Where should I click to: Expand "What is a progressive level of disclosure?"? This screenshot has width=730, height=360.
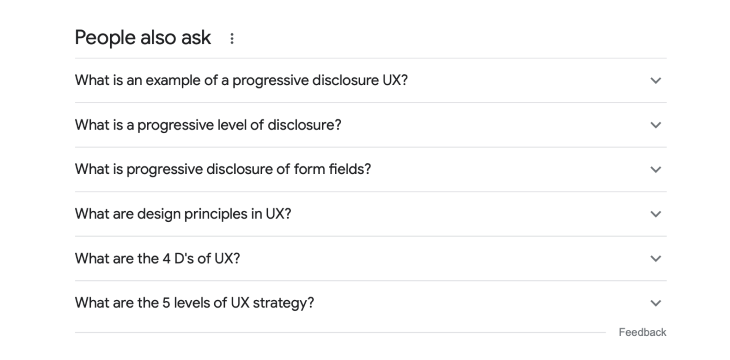pyautogui.click(x=371, y=125)
